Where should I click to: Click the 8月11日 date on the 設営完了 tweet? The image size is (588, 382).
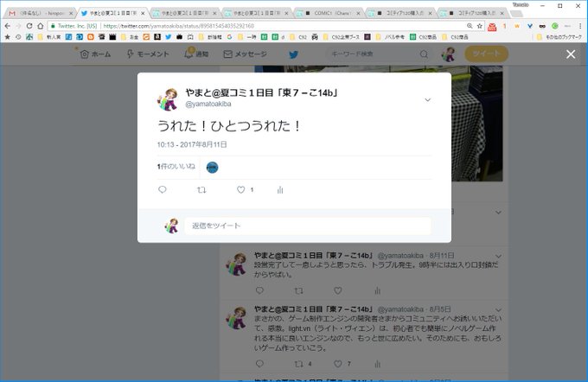[x=441, y=256]
